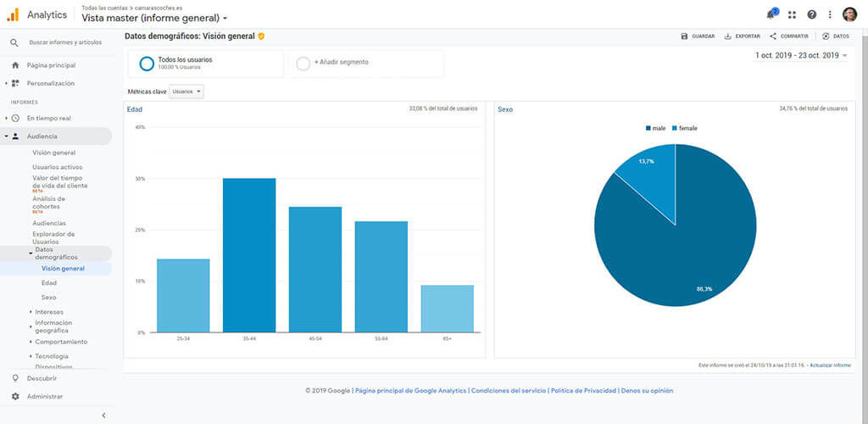This screenshot has width=868, height=424.
Task: Click the Todas las cuentas breadcrumb text
Action: 104,8
